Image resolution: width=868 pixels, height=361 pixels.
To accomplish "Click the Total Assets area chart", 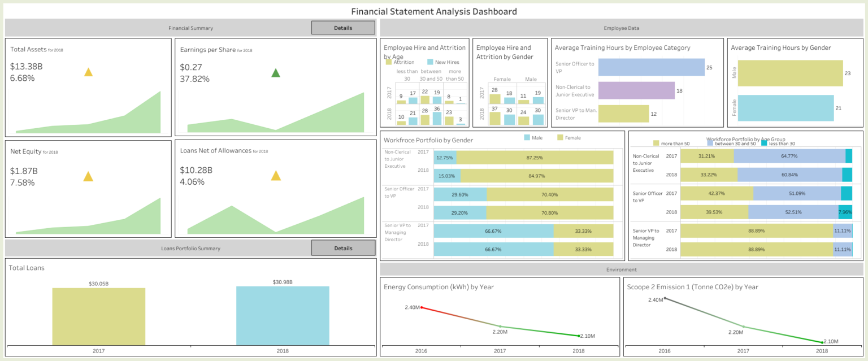I will click(x=88, y=113).
